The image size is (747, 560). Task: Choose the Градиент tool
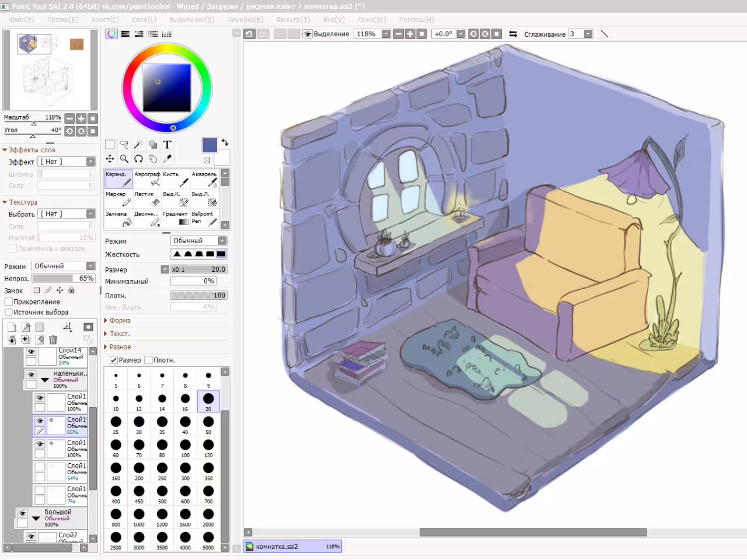(x=176, y=219)
